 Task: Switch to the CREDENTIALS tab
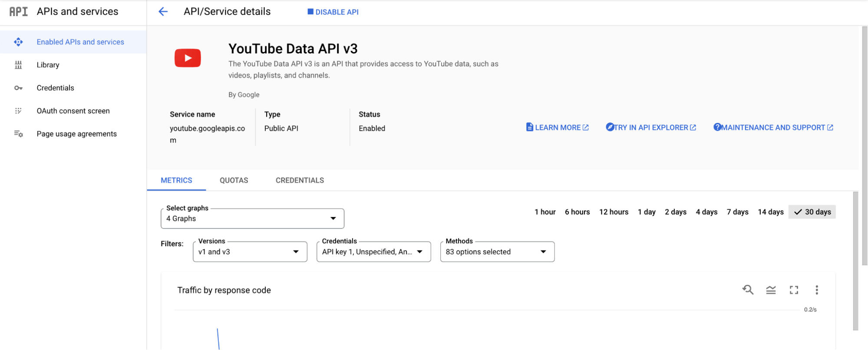[300, 180]
